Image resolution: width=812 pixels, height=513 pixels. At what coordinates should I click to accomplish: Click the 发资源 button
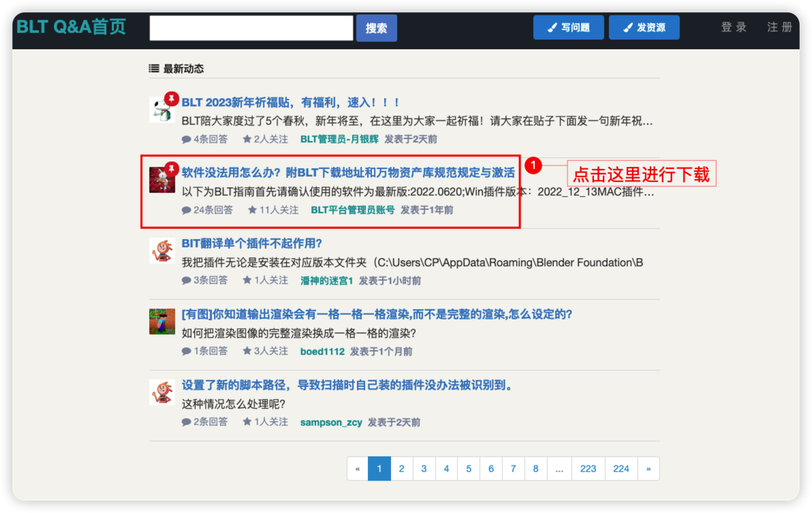pos(644,27)
